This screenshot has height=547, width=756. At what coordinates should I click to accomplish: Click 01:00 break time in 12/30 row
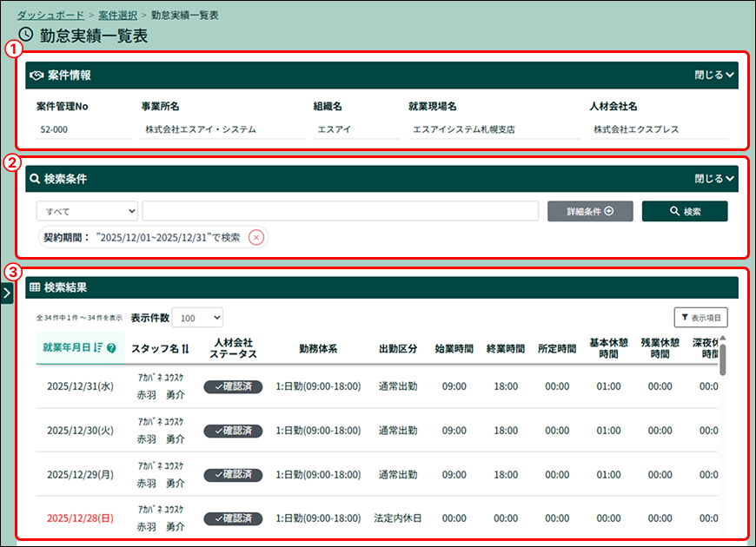[608, 431]
